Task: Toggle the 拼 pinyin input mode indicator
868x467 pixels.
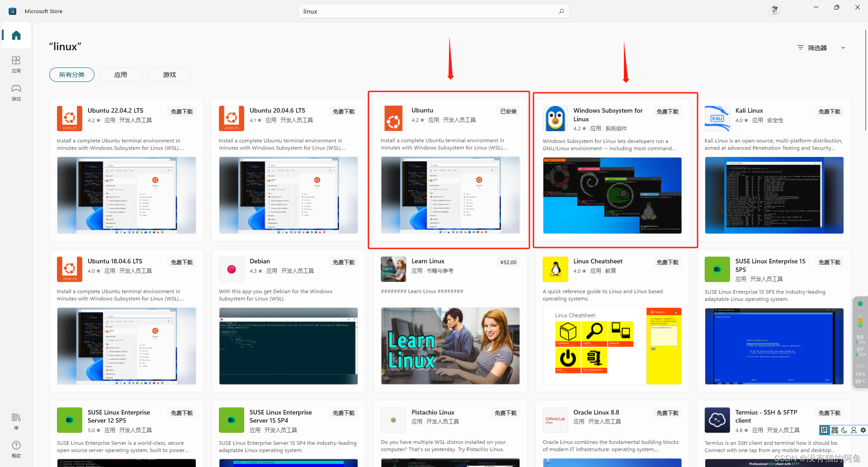Action: tap(824, 430)
